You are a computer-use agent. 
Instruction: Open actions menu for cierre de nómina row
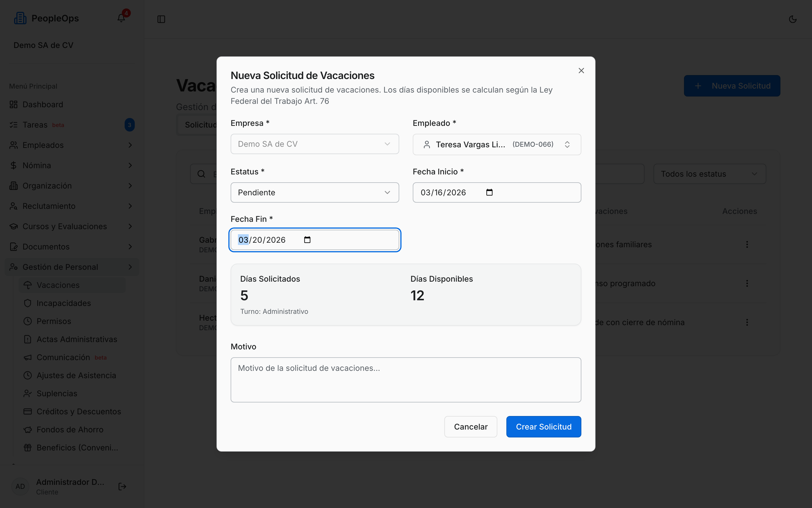[747, 323]
